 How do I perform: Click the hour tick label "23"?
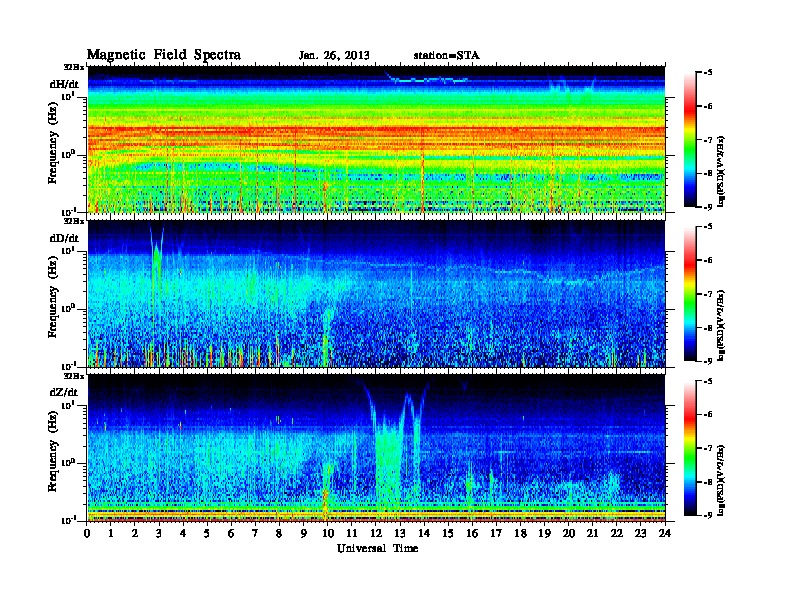coord(640,534)
